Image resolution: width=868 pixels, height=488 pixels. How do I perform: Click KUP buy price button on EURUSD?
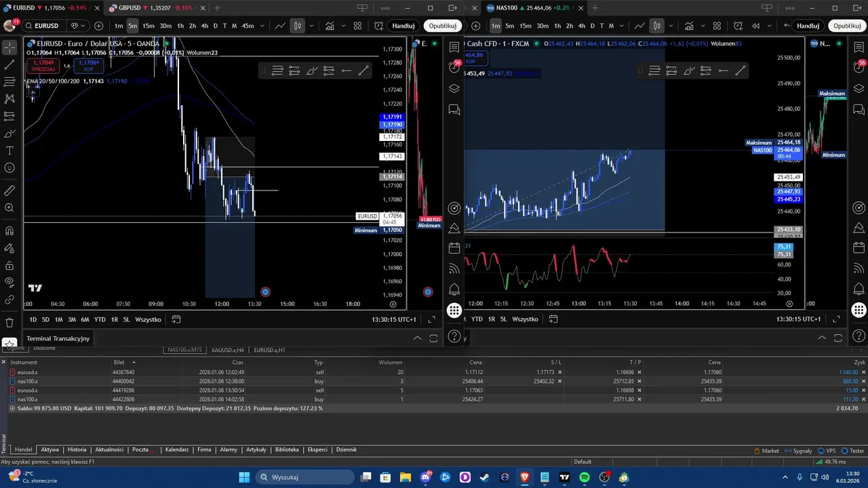pyautogui.click(x=88, y=66)
